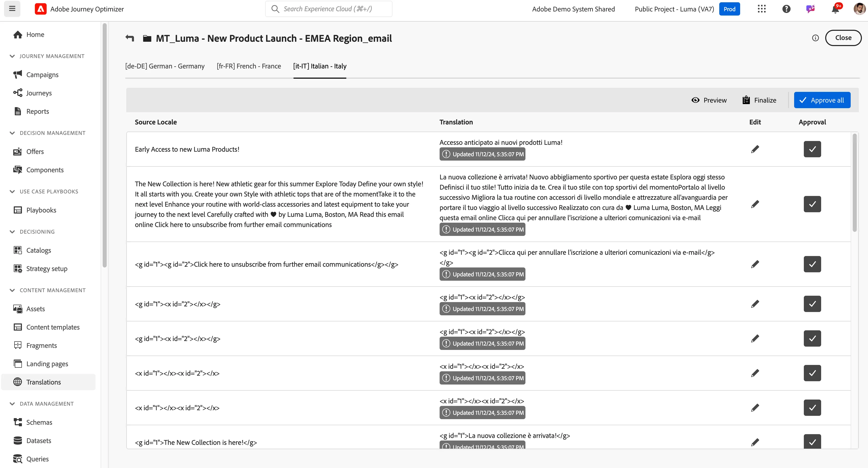This screenshot has width=868, height=468.
Task: Click the Approve all button
Action: coord(822,100)
